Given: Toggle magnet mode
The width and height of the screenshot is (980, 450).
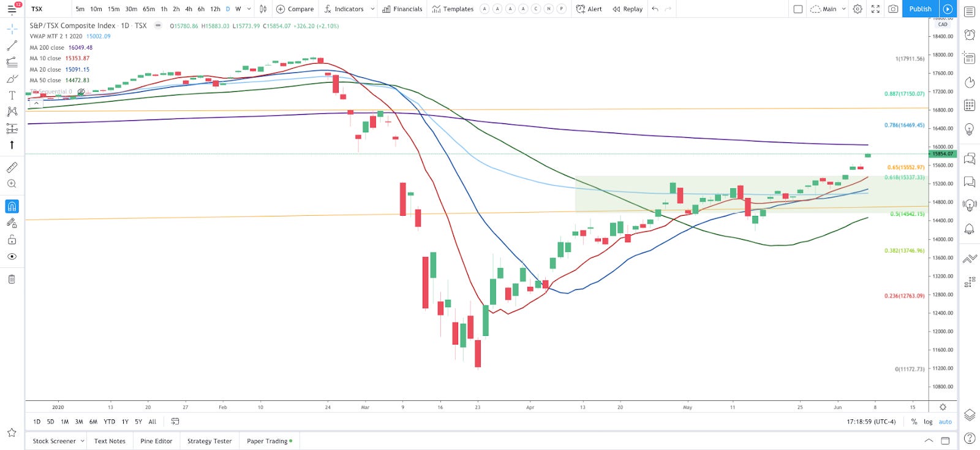Looking at the screenshot, I should tap(12, 207).
